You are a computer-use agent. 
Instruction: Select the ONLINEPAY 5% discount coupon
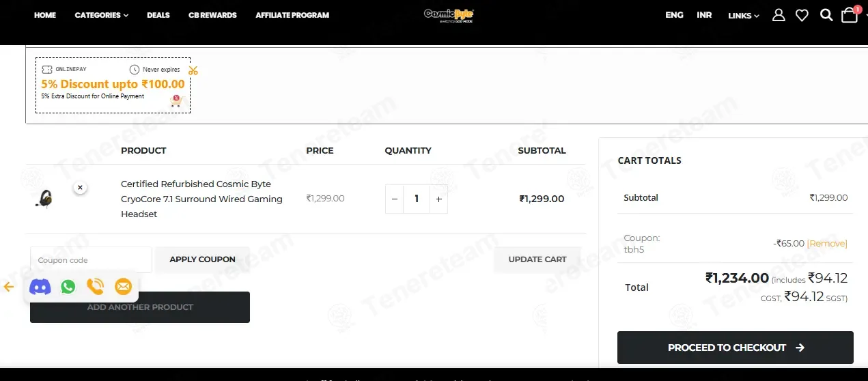(x=113, y=85)
